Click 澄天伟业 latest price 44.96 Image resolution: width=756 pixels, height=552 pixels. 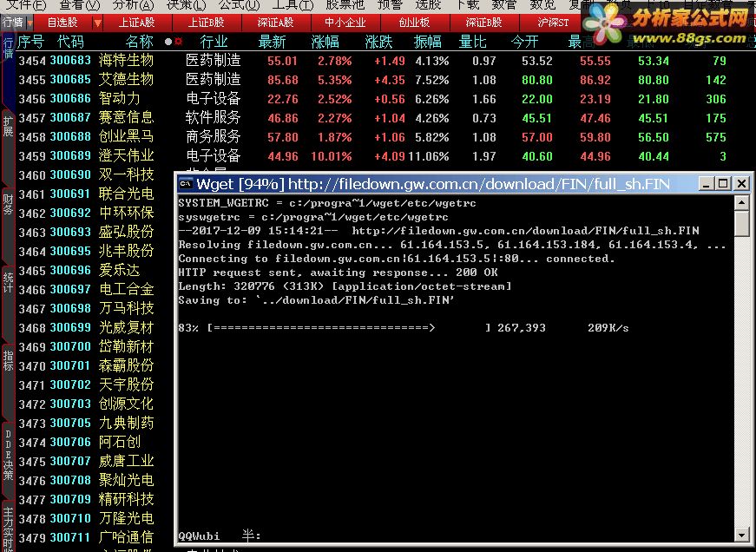point(283,156)
